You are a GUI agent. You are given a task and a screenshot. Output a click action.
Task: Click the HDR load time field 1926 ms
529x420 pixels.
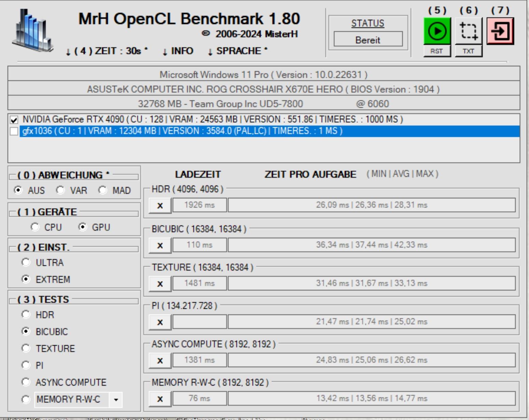(x=200, y=205)
